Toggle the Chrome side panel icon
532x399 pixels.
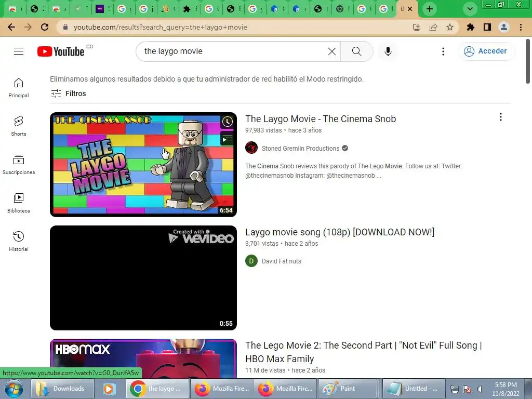click(487, 27)
